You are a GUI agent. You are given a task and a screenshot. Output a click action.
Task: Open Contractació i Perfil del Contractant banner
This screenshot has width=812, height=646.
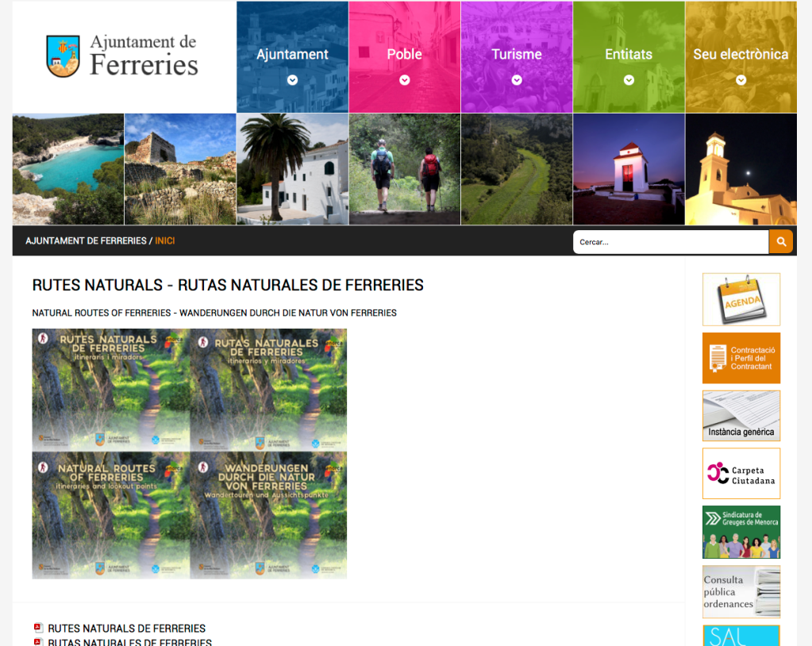(741, 358)
